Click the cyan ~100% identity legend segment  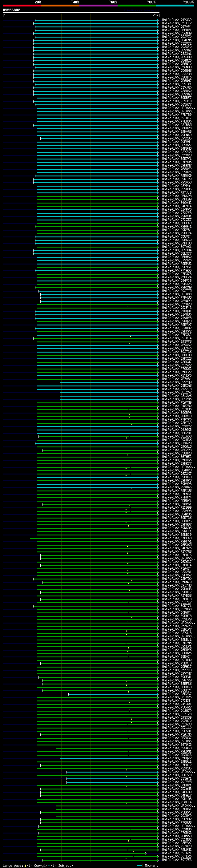coord(175,6)
